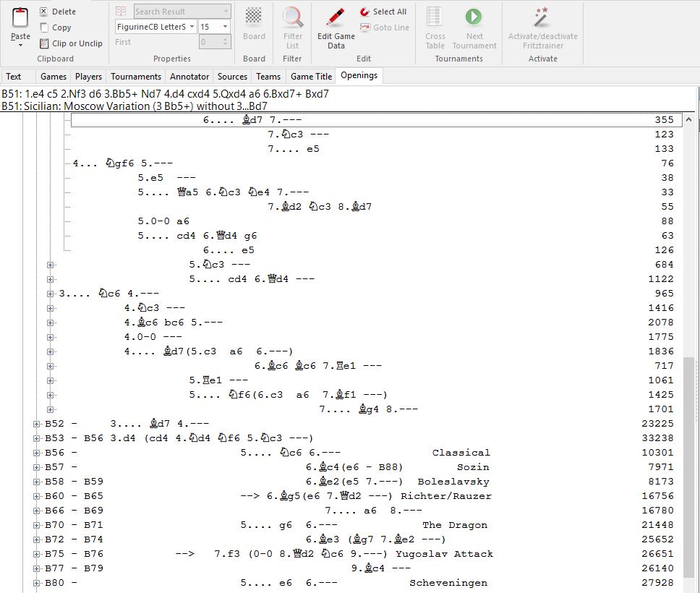Expand the B80 Scheveningen node
This screenshot has width=700, height=593.
[37, 583]
